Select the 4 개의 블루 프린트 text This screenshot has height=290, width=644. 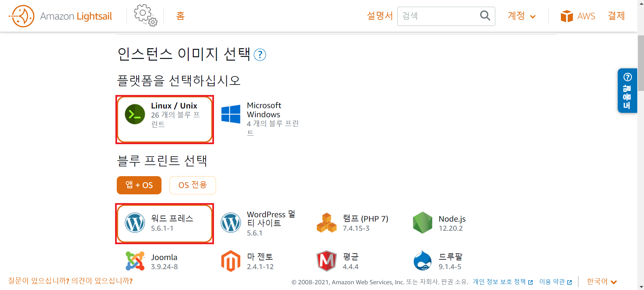tap(273, 128)
